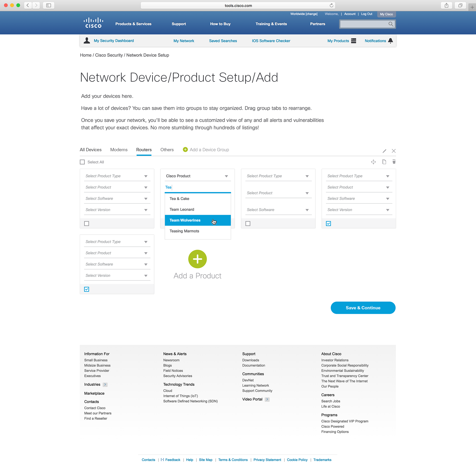Toggle the Safari sidebar button
The image size is (476, 467).
pyautogui.click(x=49, y=5)
